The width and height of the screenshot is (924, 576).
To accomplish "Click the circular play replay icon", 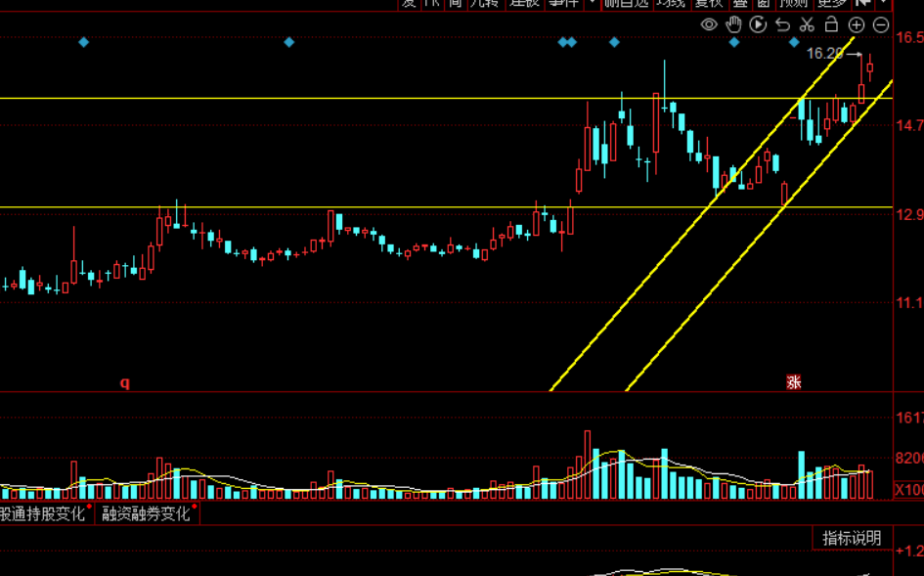I will click(x=758, y=24).
